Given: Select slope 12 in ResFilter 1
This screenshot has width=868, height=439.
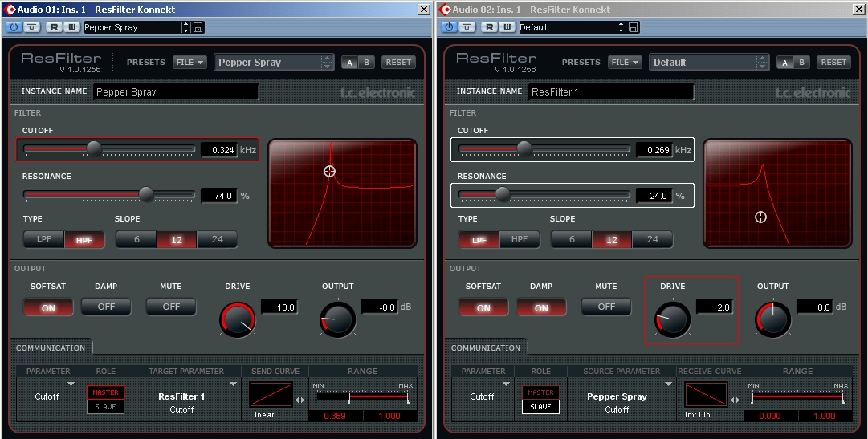Looking at the screenshot, I should coord(612,240).
